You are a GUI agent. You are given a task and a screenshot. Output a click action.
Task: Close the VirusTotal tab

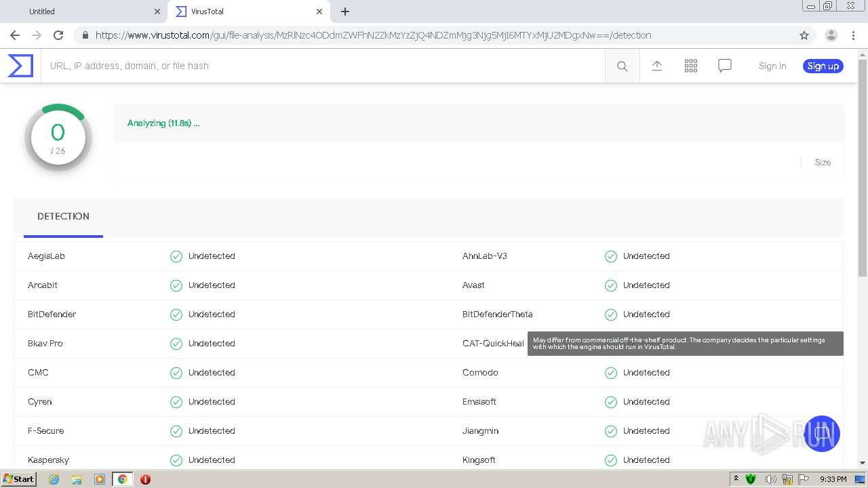[x=319, y=12]
